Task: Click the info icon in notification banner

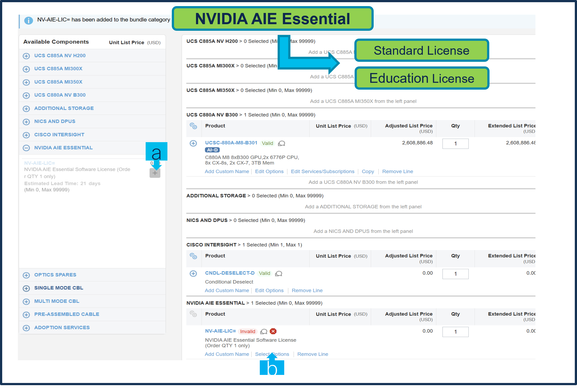Action: [29, 20]
